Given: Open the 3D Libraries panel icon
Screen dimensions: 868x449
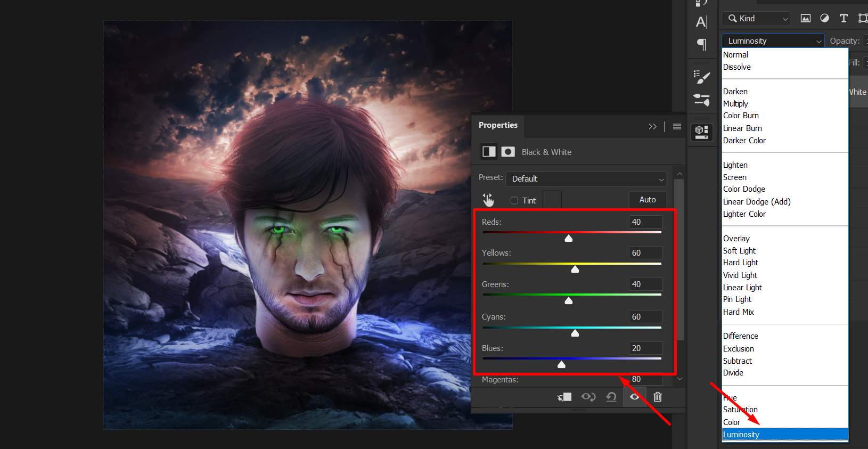Looking at the screenshot, I should [x=702, y=132].
